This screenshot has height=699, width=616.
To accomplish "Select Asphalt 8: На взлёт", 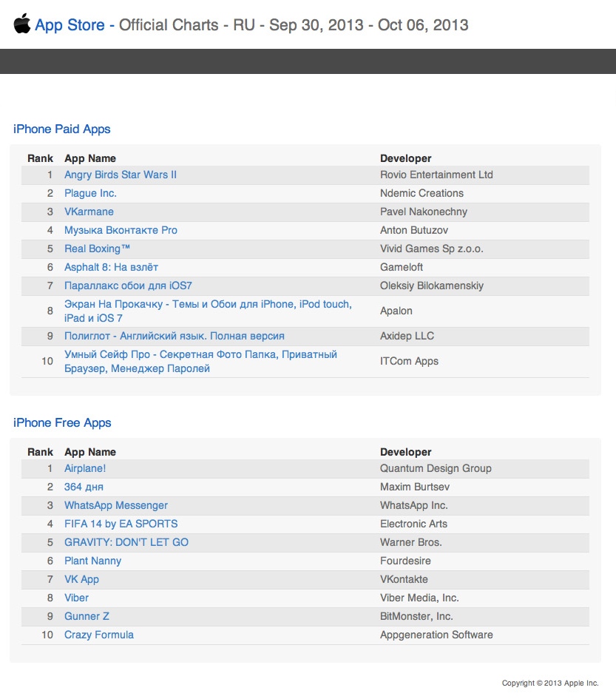I will click(x=111, y=268).
